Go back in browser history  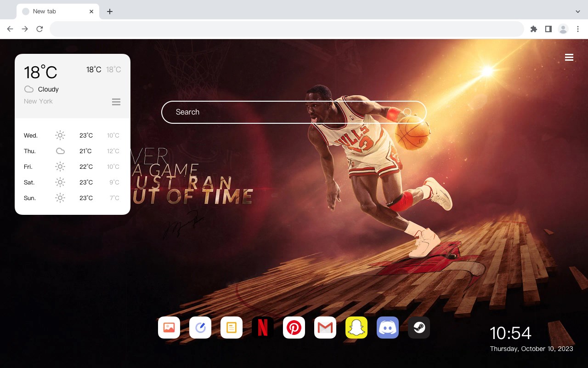[10, 29]
